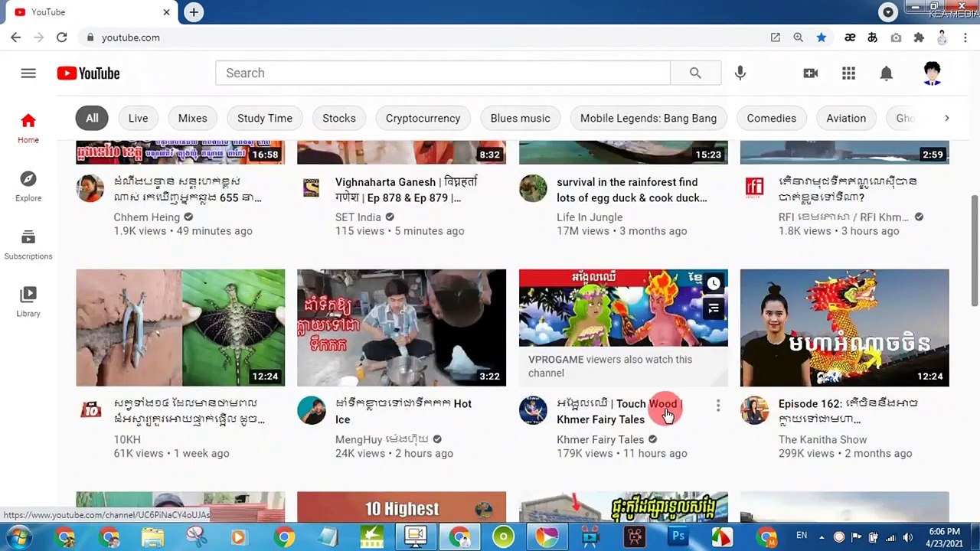
Task: Click the MengHuy channel name
Action: click(382, 440)
